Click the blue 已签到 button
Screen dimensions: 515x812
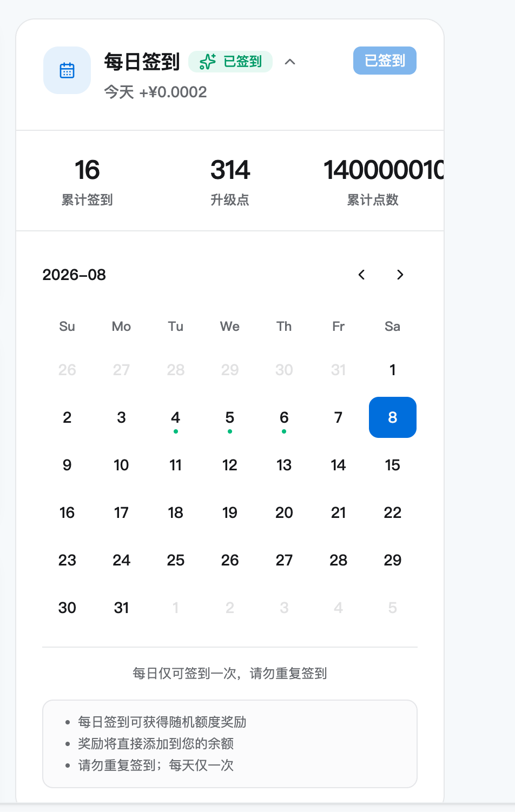coord(385,61)
